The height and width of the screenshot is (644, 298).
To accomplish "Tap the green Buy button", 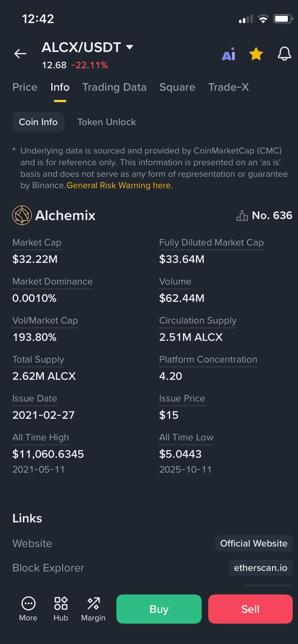I will (159, 609).
